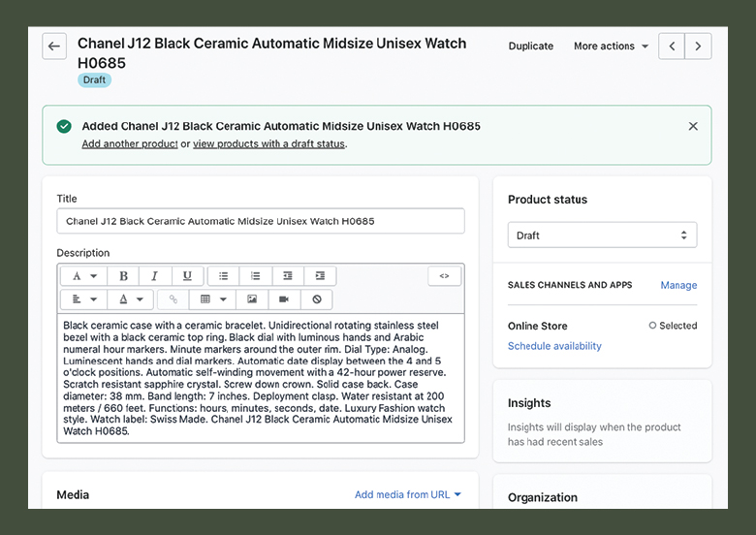Insert a numbered list

256,276
